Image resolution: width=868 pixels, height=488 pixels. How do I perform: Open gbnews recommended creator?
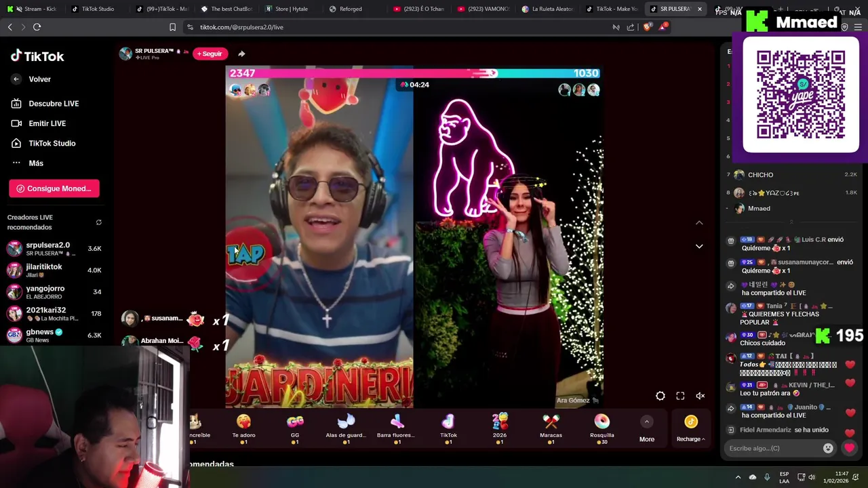[x=54, y=335]
